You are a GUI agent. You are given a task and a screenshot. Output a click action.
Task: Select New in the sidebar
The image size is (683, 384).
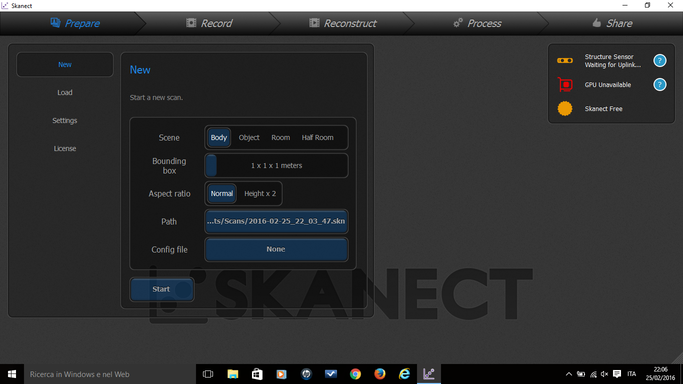click(x=65, y=64)
